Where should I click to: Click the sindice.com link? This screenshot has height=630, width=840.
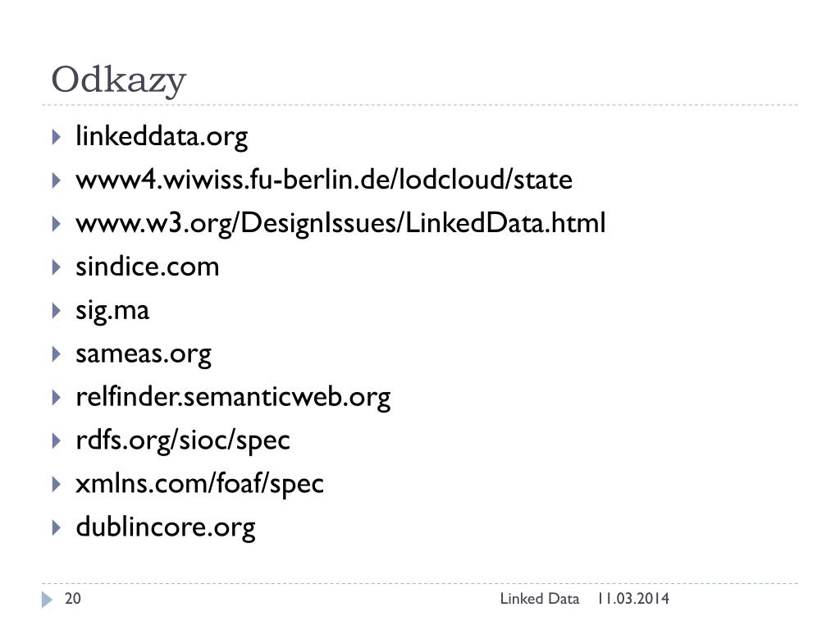point(148,267)
